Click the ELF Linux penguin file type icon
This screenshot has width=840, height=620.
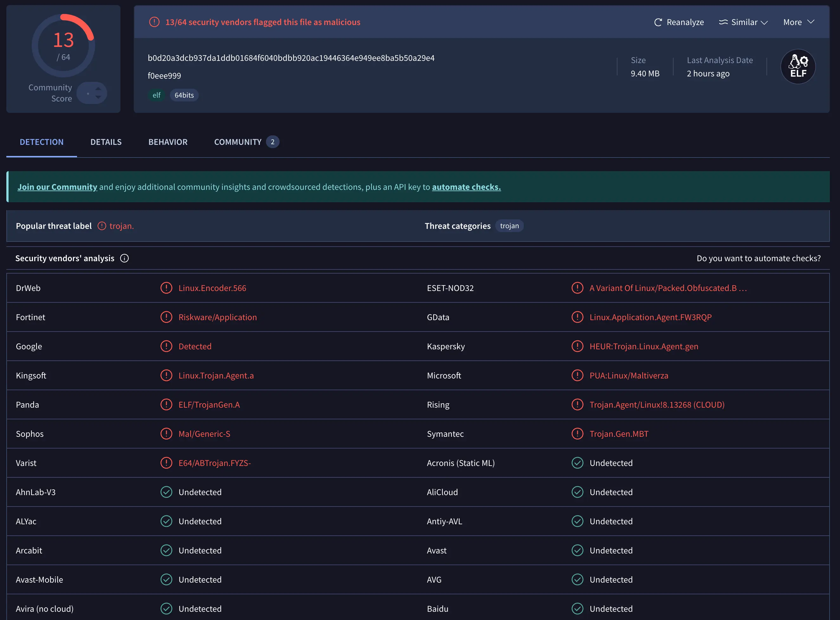pyautogui.click(x=798, y=66)
